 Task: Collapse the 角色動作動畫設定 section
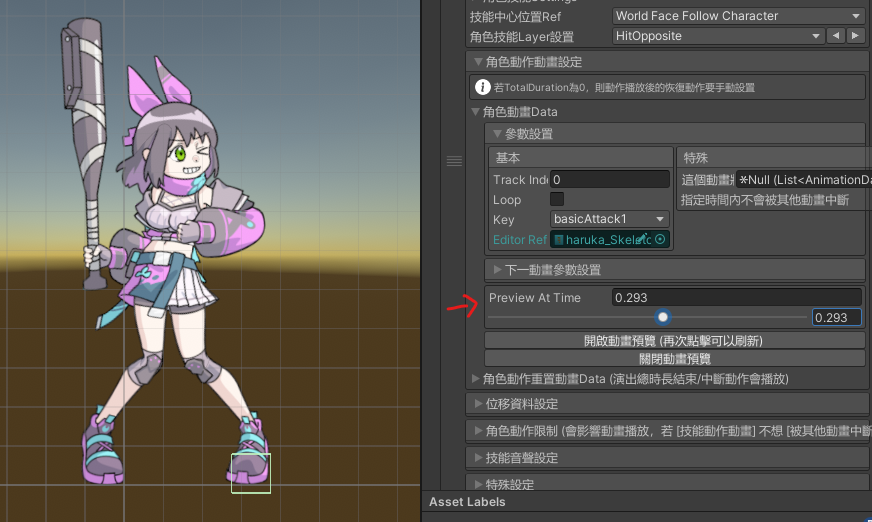coord(478,62)
